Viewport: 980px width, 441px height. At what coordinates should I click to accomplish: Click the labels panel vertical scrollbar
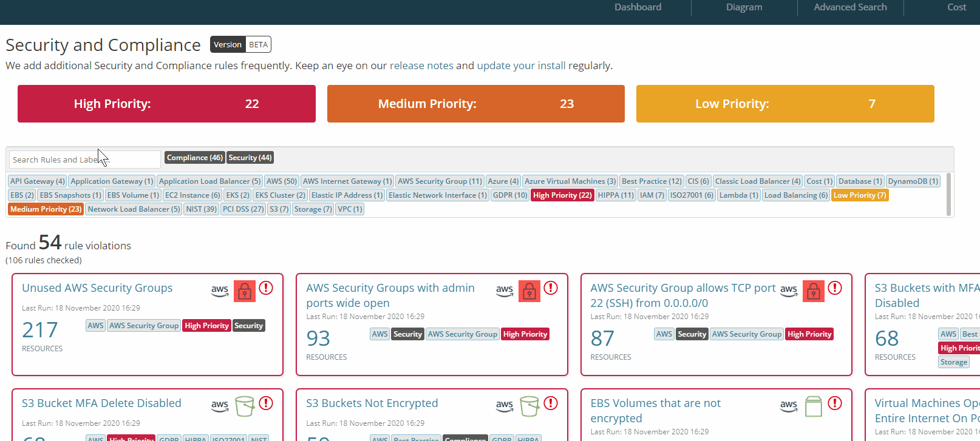click(948, 194)
